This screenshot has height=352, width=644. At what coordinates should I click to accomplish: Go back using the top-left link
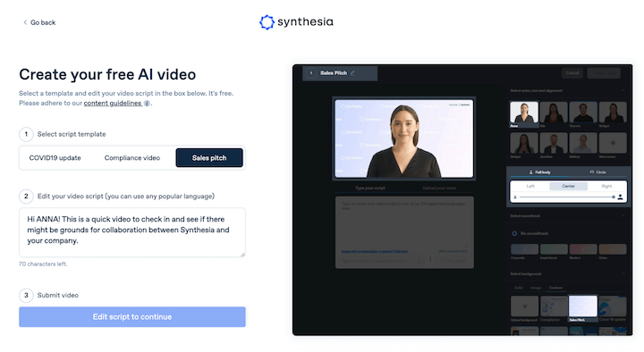[39, 22]
